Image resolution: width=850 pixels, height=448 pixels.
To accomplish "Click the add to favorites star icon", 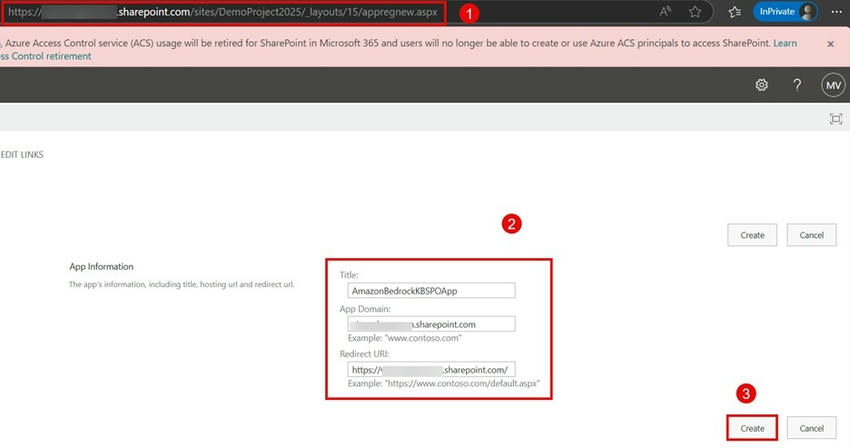I will (695, 11).
